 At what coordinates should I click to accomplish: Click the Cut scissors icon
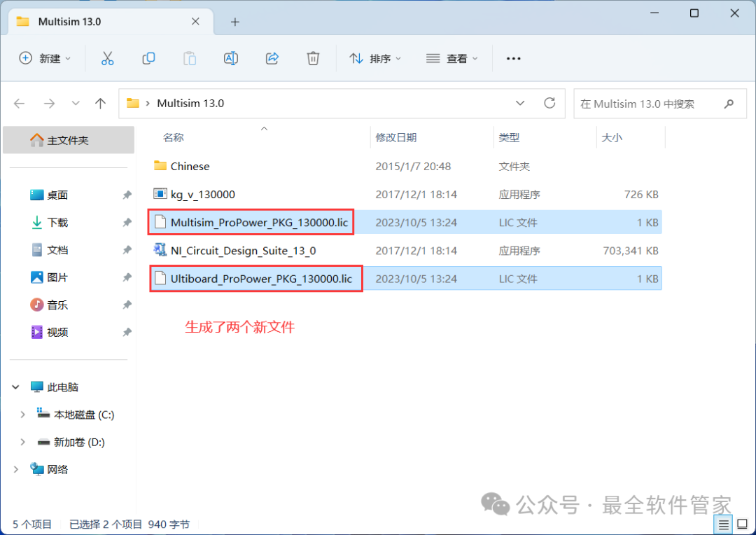click(108, 58)
